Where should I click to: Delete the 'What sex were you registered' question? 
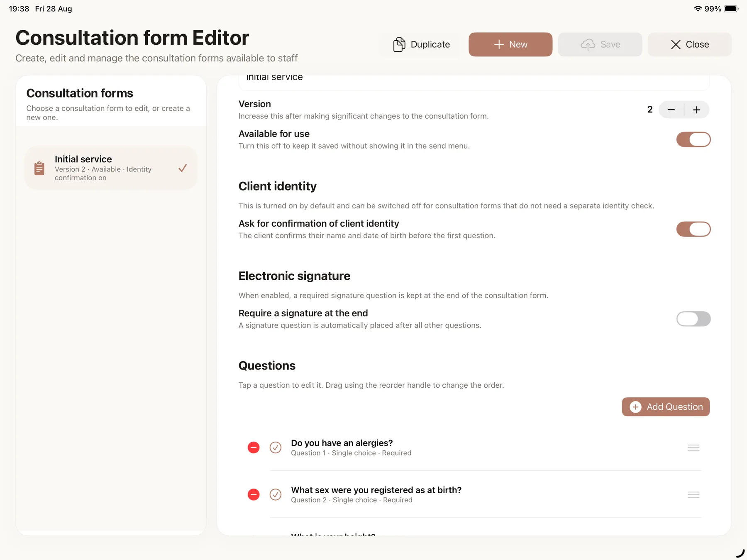[254, 494]
